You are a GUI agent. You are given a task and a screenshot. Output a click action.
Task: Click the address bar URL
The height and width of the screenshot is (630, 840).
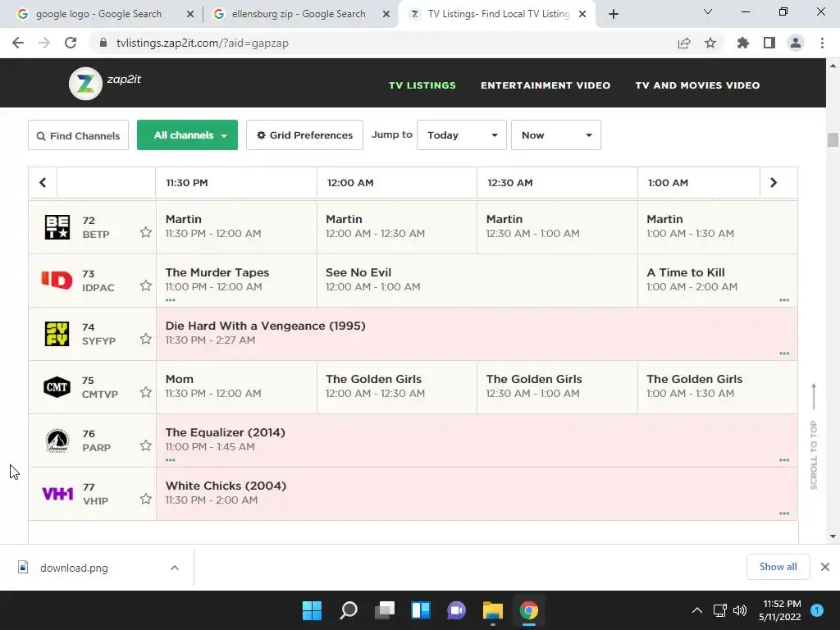point(203,43)
